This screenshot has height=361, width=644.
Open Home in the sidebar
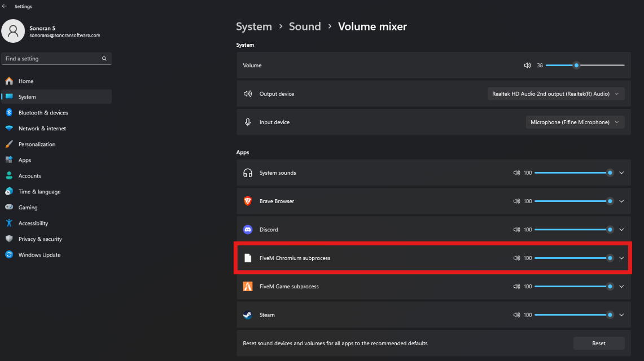56,81
